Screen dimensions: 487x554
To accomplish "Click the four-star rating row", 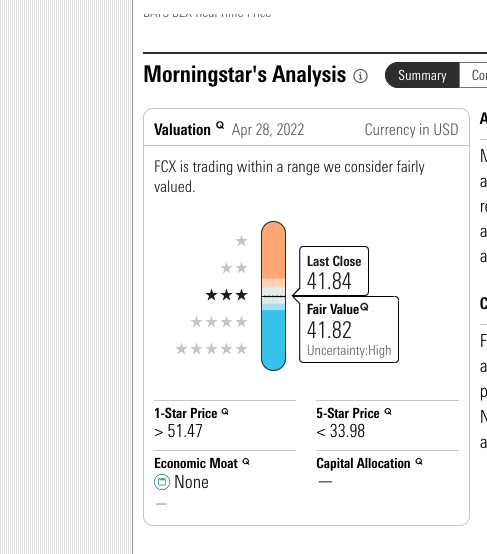I will 219,322.
